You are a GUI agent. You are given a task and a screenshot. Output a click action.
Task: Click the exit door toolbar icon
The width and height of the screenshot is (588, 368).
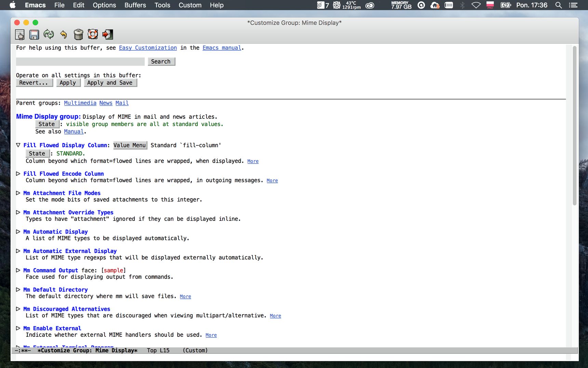pyautogui.click(x=107, y=34)
